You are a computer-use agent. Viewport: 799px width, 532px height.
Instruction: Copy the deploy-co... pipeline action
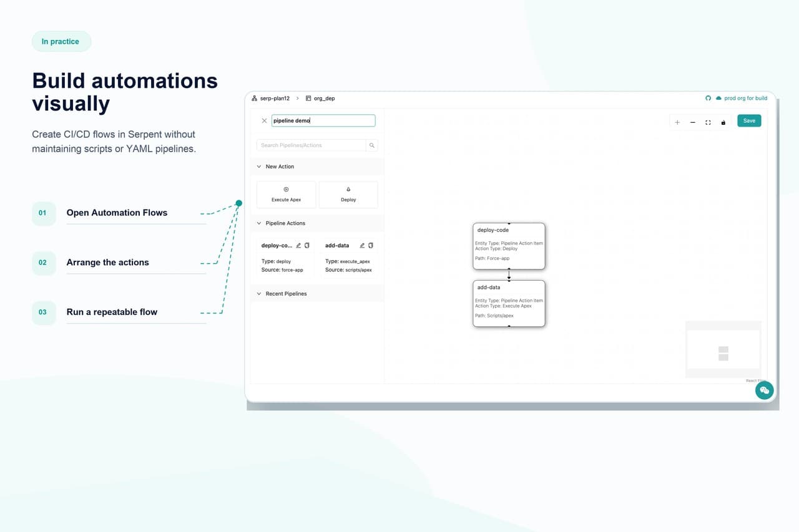307,246
